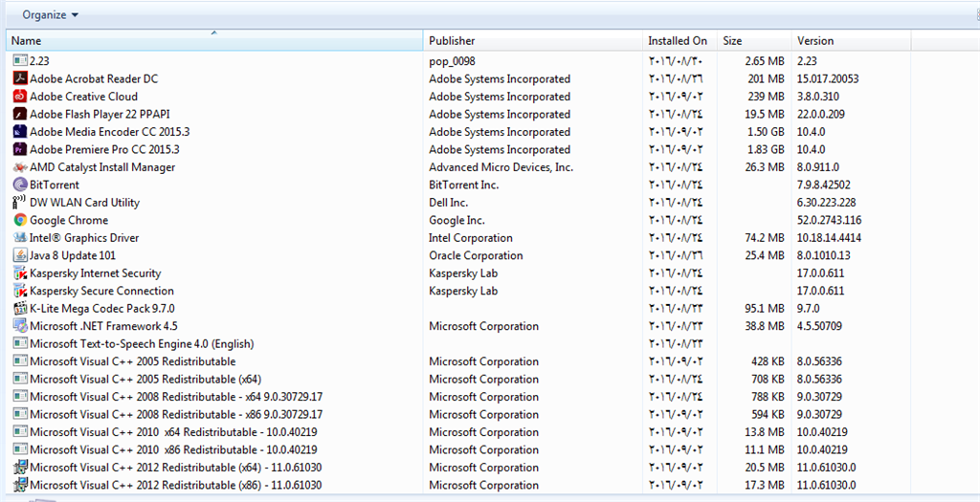Screen dimensions: 980x502
Task: Click the Kaspersky Internet Security icon
Action: click(x=20, y=273)
